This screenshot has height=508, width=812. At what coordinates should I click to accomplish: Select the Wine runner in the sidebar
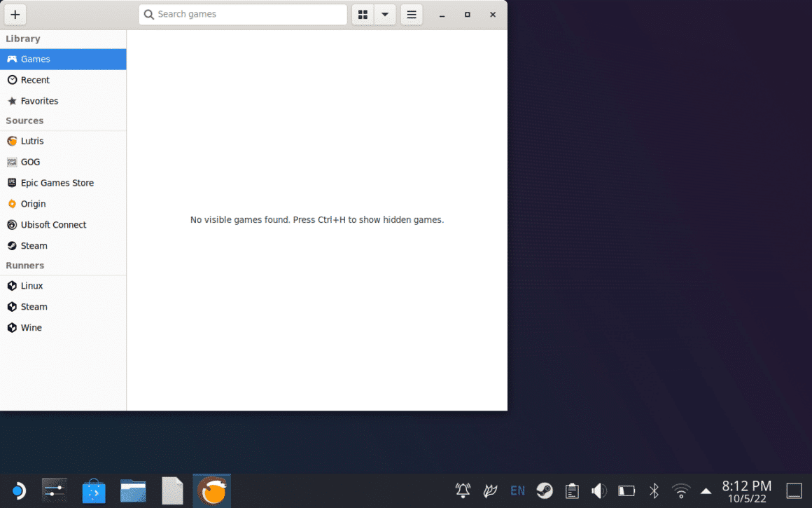(31, 327)
